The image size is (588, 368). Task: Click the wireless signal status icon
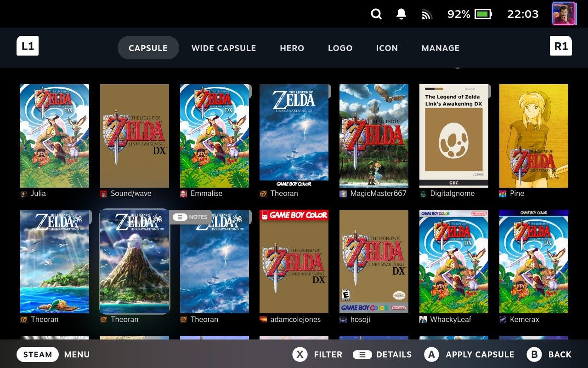pyautogui.click(x=427, y=15)
